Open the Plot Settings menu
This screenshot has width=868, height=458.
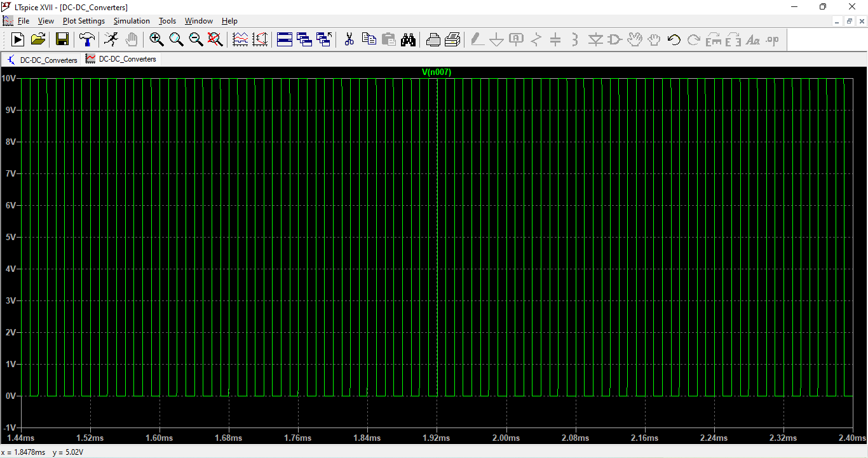coord(84,21)
